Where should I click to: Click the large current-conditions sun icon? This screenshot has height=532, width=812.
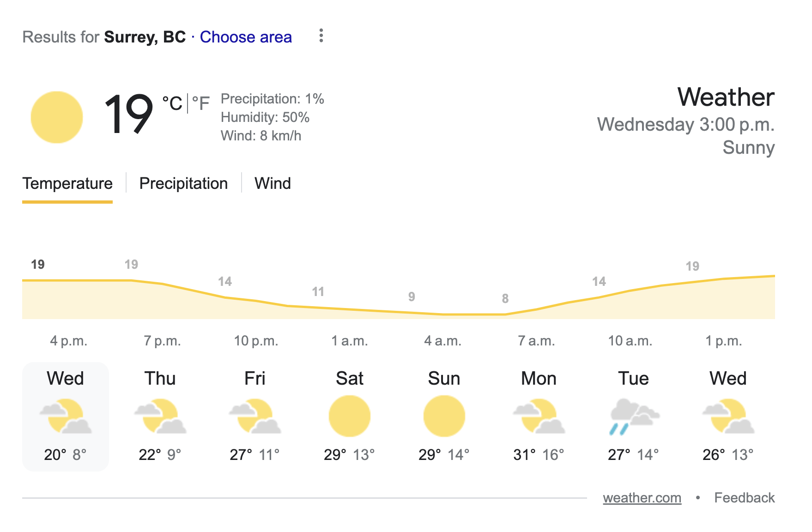click(x=57, y=117)
